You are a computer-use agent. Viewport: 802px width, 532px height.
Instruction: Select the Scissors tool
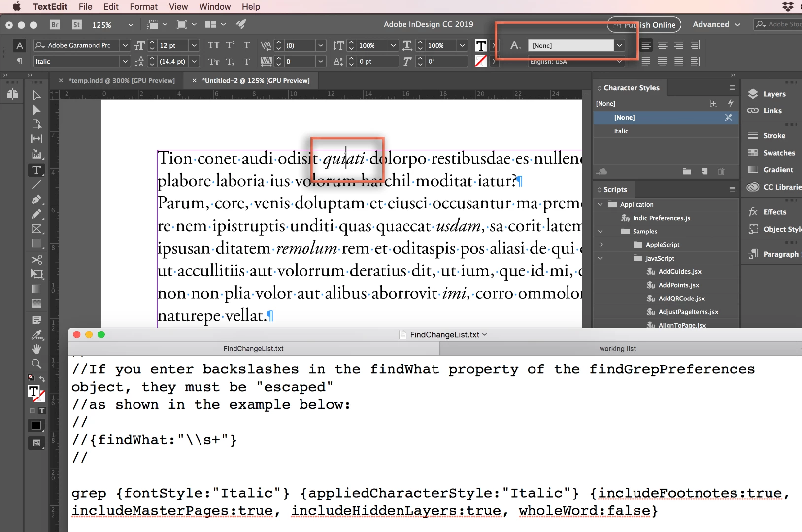[x=36, y=260]
